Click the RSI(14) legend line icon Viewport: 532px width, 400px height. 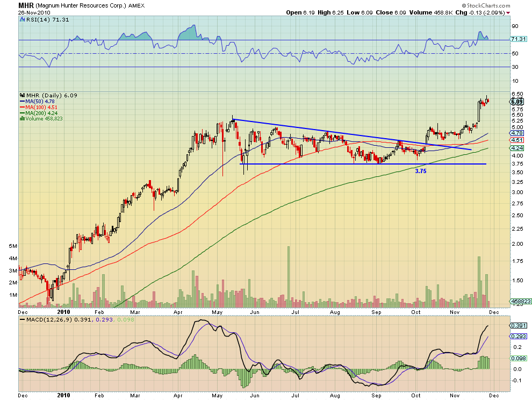coord(23,20)
